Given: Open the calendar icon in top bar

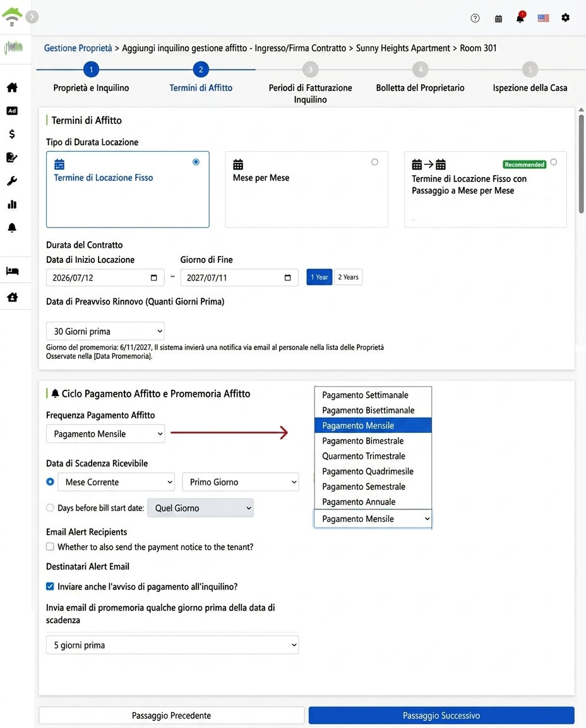Looking at the screenshot, I should [x=498, y=18].
